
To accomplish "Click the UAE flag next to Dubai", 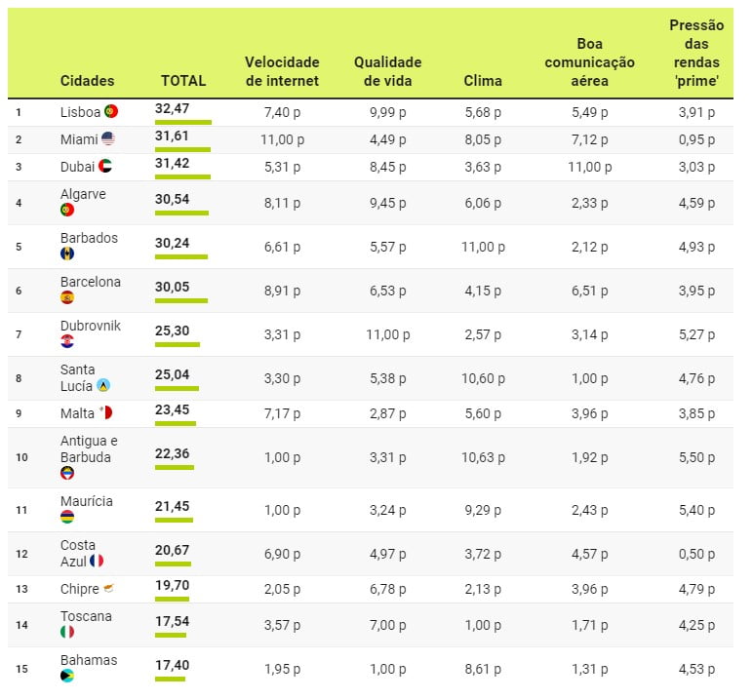I will [x=105, y=167].
